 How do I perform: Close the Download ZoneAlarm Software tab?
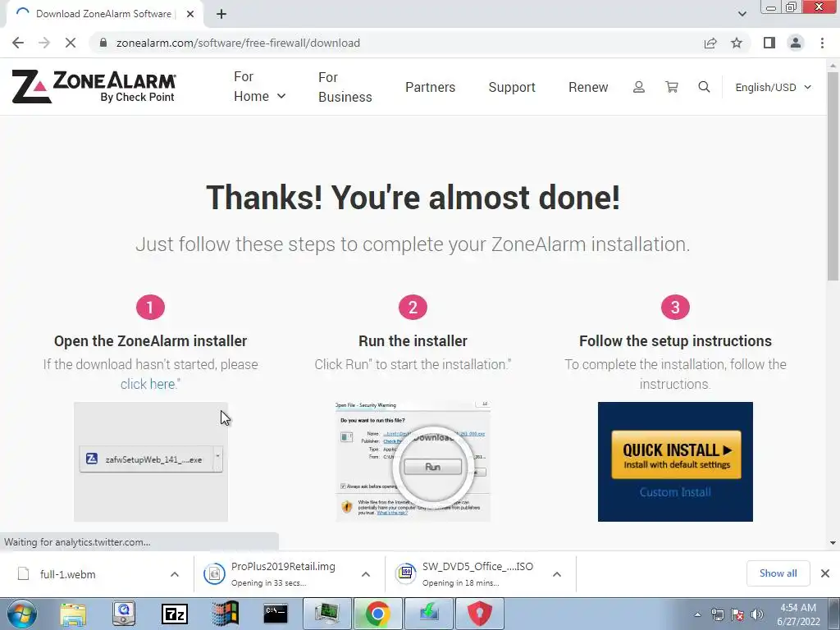[x=190, y=14]
